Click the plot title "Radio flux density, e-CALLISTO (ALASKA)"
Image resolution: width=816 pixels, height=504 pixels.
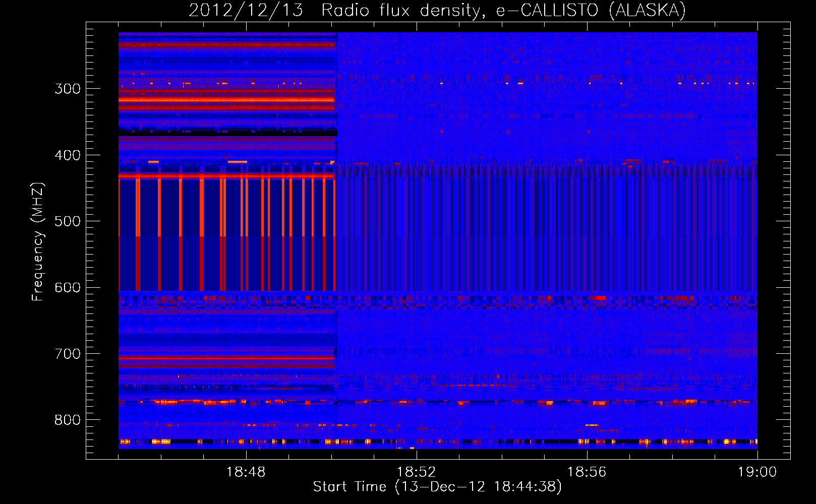pos(503,11)
